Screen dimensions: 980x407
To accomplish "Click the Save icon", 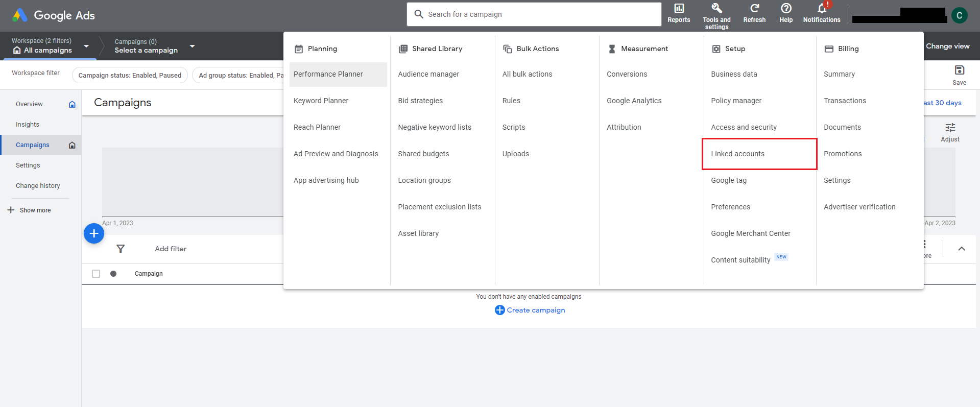I will pyautogui.click(x=959, y=70).
